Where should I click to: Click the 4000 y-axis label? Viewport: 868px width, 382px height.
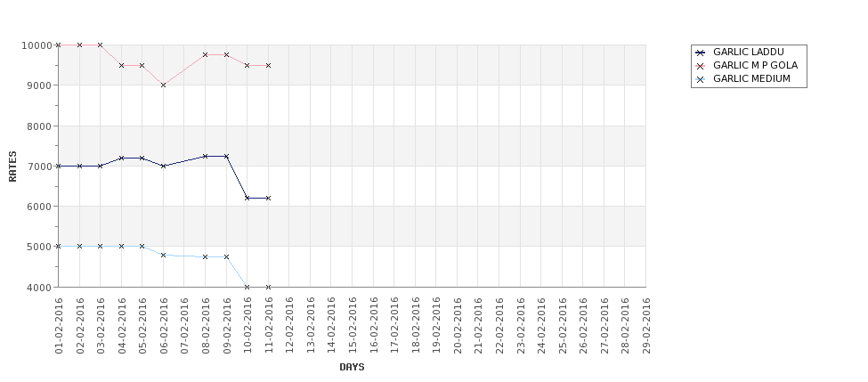pos(39,288)
